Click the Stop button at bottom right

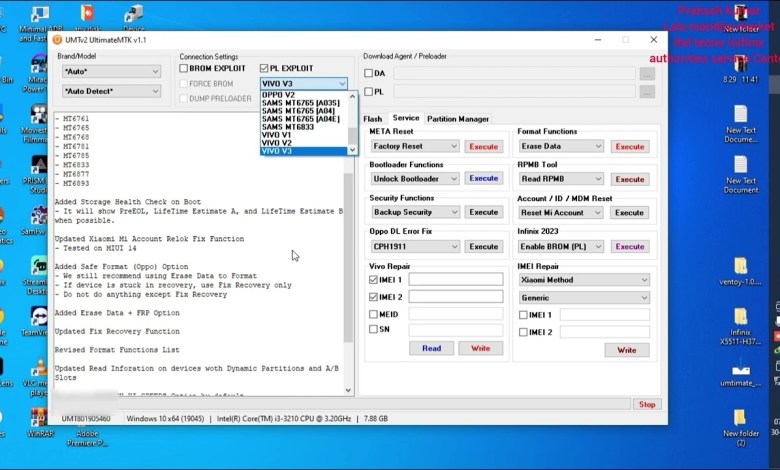click(x=647, y=405)
